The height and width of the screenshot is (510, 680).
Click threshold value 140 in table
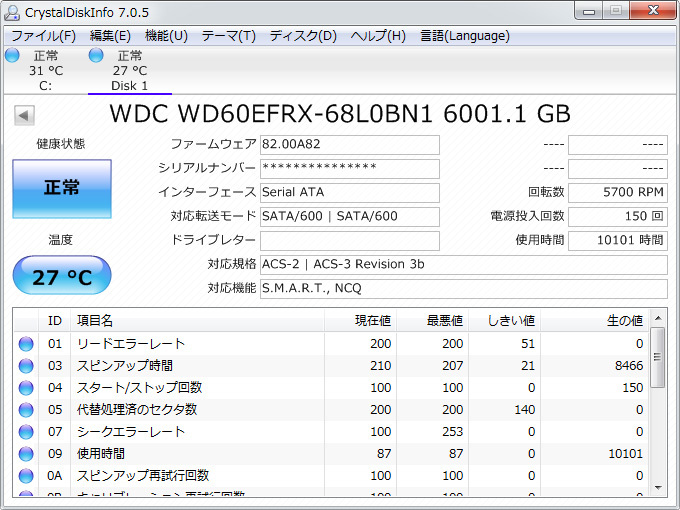525,410
